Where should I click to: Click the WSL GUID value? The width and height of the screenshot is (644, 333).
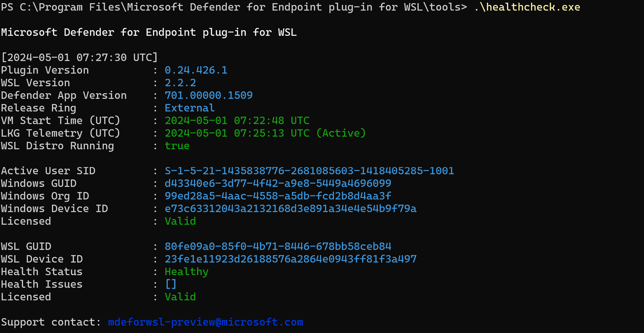278,247
